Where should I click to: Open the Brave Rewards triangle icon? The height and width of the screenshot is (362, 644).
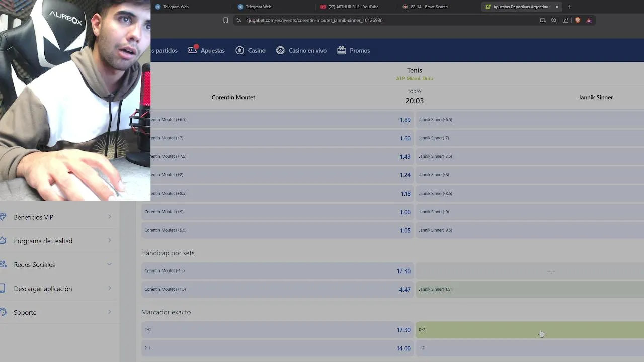point(589,20)
